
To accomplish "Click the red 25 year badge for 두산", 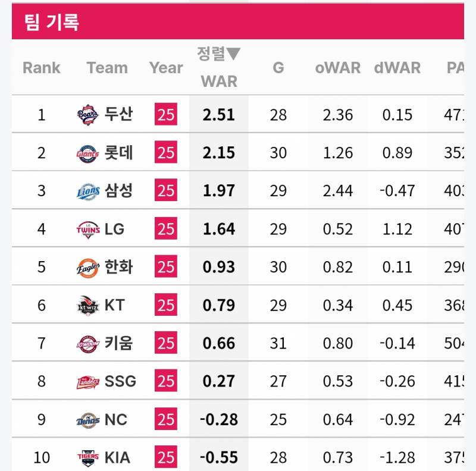I will click(x=166, y=114).
